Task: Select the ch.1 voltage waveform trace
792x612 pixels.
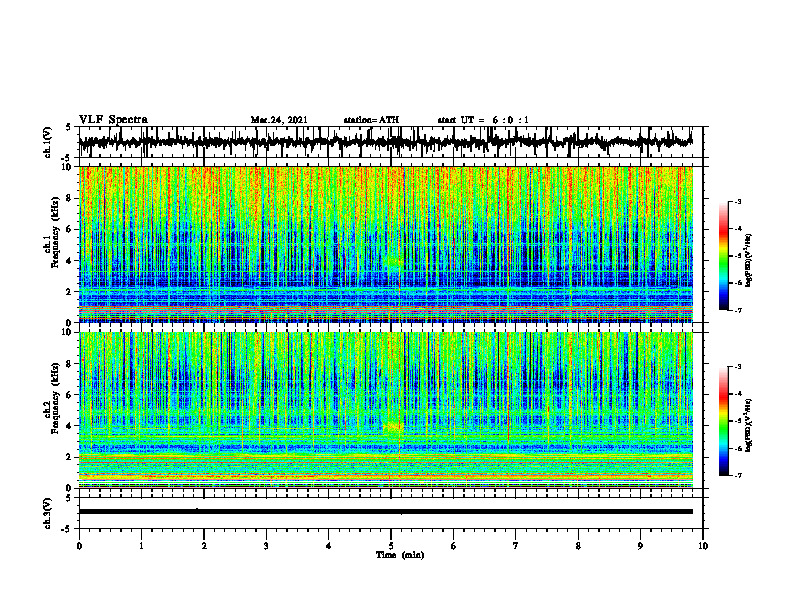Action: [x=385, y=142]
